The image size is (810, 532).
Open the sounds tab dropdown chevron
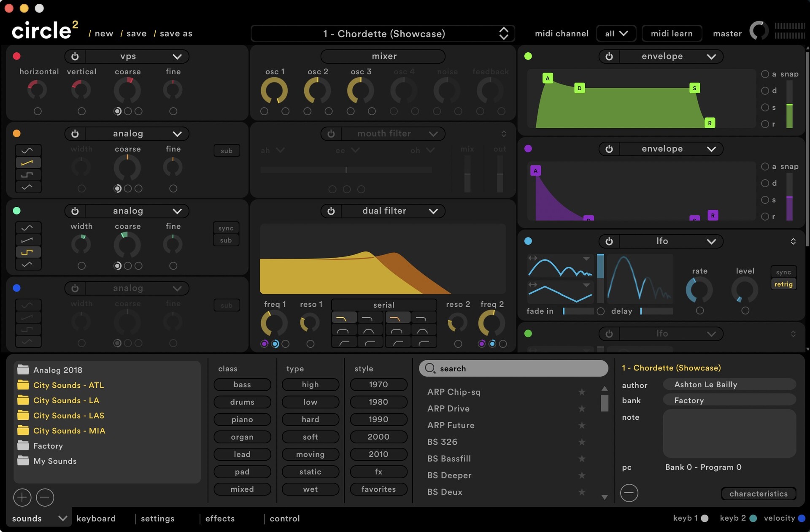click(62, 518)
